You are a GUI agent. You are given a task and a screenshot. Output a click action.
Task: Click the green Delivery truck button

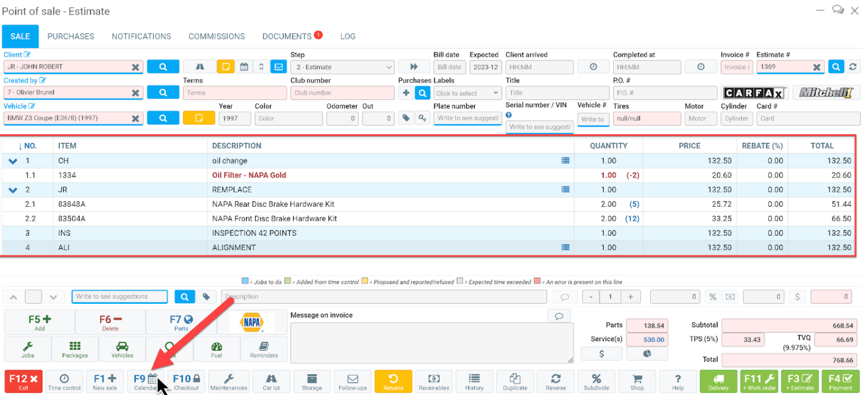pyautogui.click(x=718, y=382)
